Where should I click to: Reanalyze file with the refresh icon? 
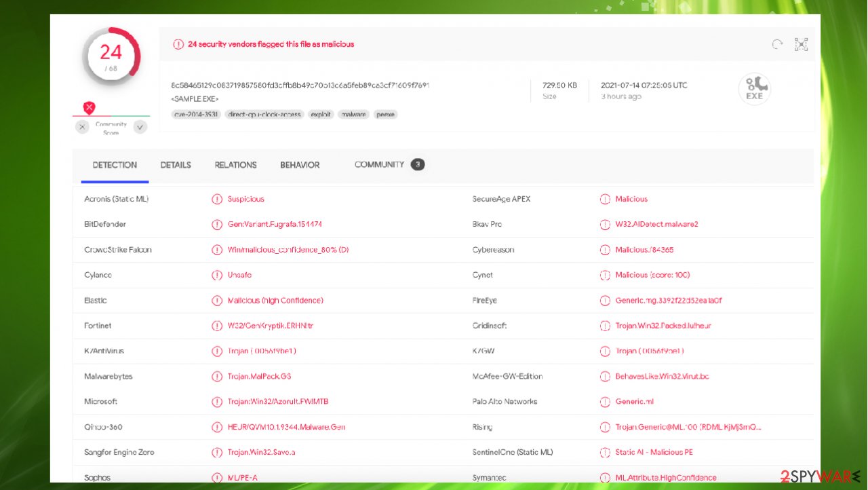[777, 45]
